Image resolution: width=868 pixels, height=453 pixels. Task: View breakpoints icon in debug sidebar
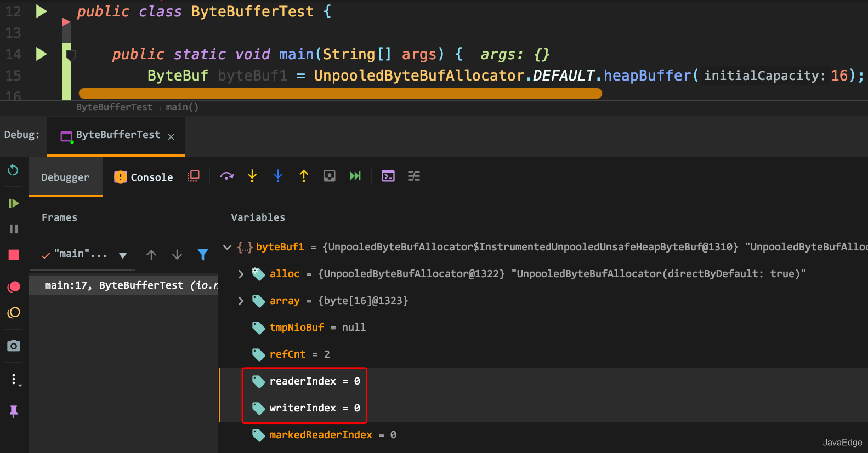click(14, 286)
